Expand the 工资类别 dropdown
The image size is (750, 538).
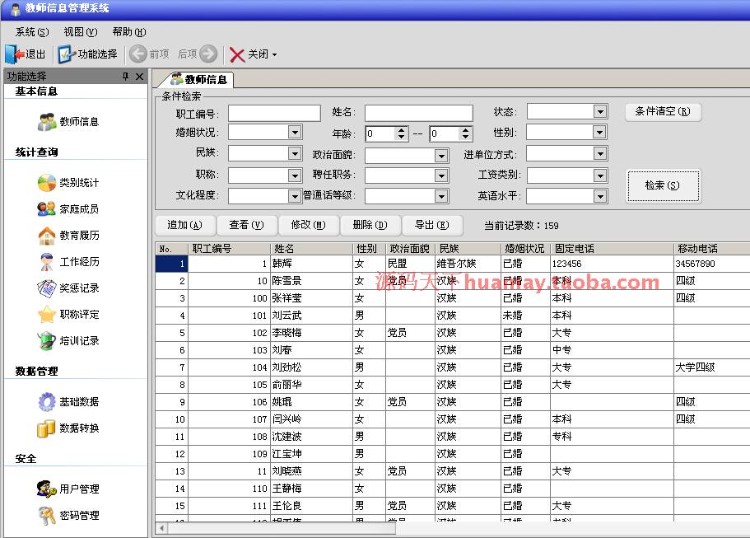coord(600,176)
